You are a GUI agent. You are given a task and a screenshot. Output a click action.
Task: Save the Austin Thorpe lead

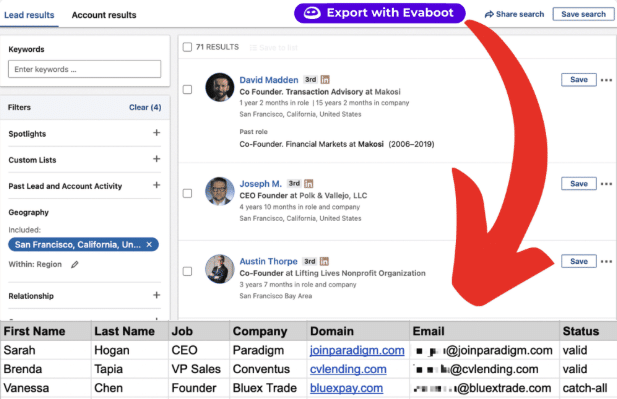coord(579,261)
